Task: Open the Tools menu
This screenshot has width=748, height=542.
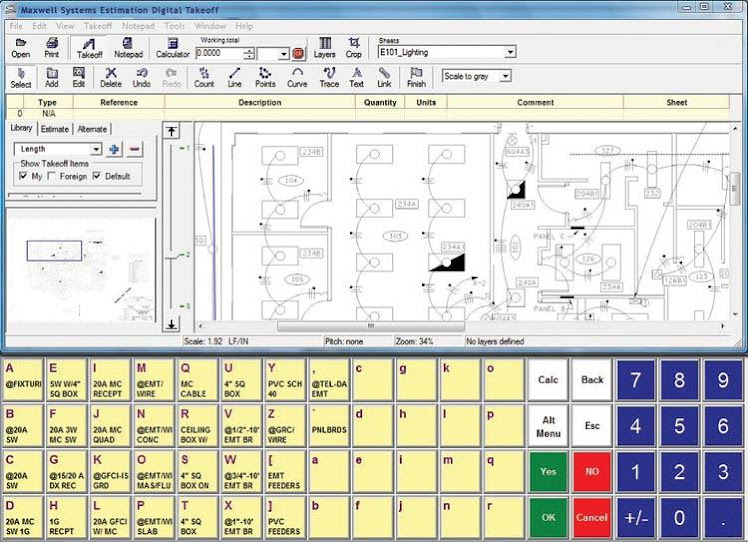Action: pyautogui.click(x=174, y=26)
